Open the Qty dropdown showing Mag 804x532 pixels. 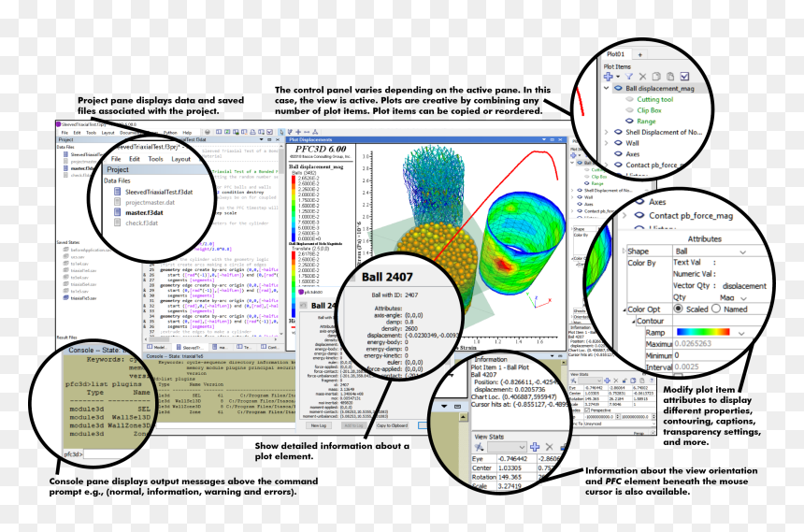(x=743, y=298)
